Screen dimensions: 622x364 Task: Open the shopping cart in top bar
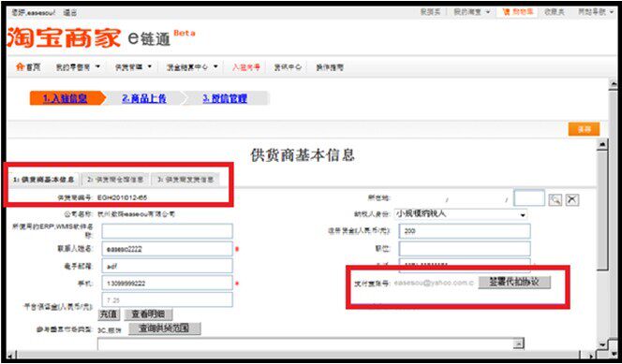517,12
